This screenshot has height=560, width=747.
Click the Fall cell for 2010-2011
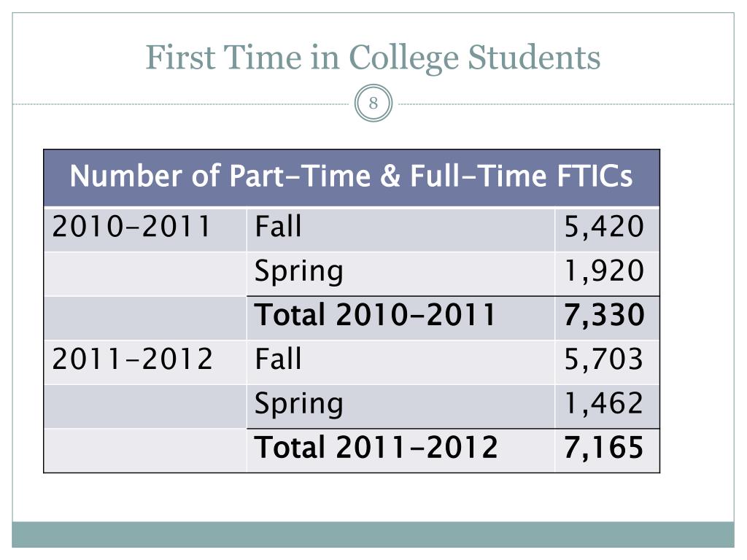click(400, 230)
